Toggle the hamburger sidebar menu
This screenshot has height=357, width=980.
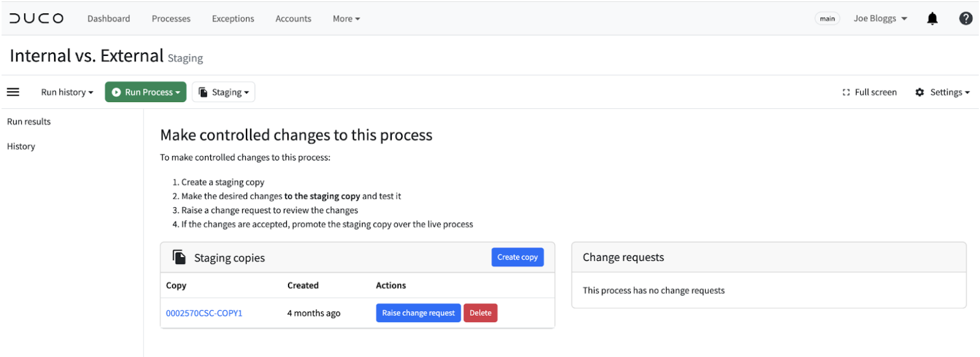13,92
